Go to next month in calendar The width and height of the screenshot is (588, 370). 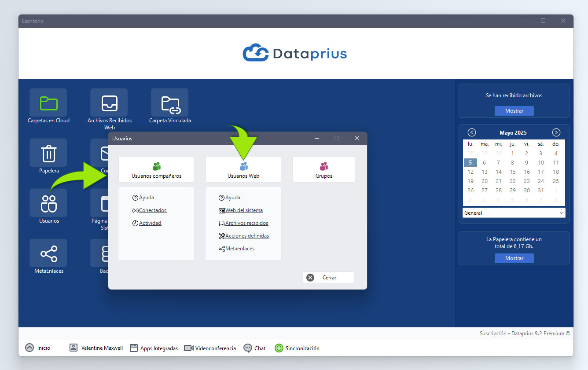tap(556, 132)
